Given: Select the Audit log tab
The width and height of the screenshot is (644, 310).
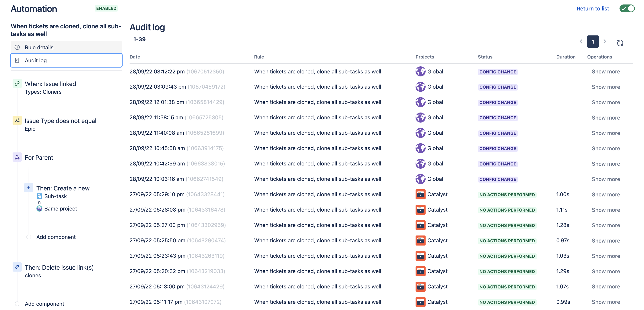Looking at the screenshot, I should 36,60.
